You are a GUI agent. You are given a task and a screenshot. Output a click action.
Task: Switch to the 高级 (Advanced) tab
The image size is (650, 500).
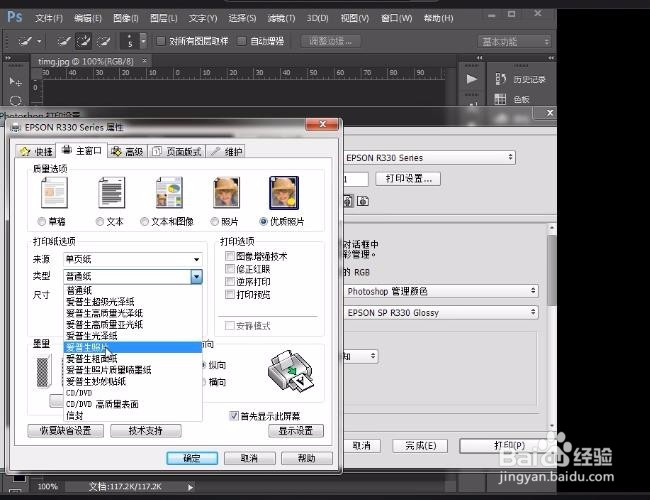(x=127, y=151)
